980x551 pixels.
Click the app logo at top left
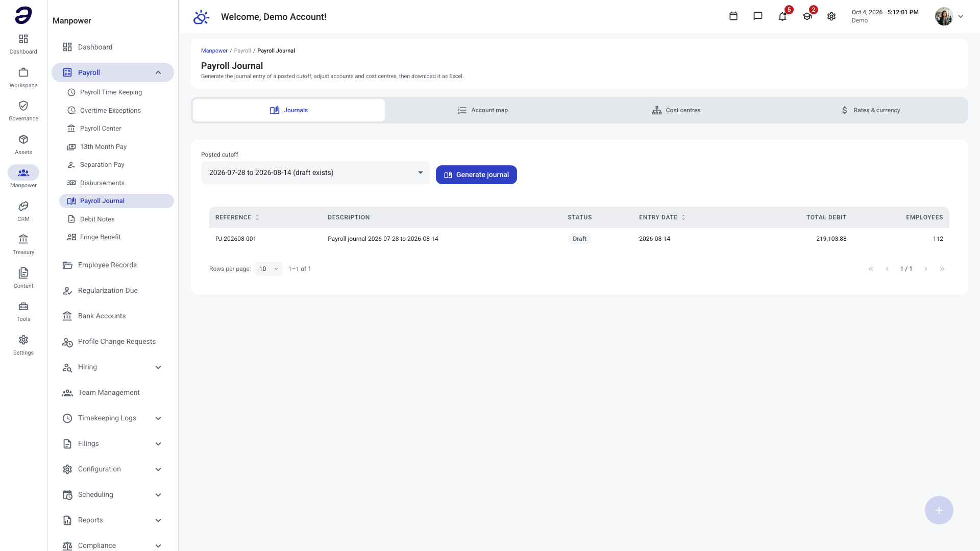pos(23,15)
